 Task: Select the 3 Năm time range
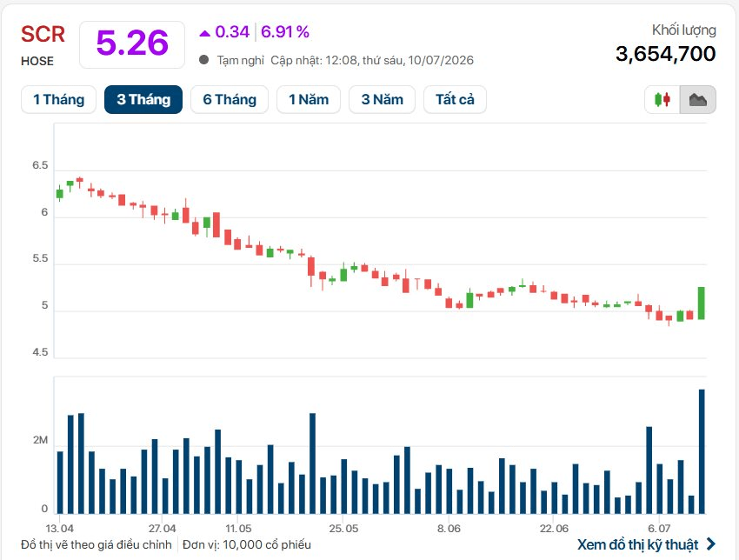(383, 99)
